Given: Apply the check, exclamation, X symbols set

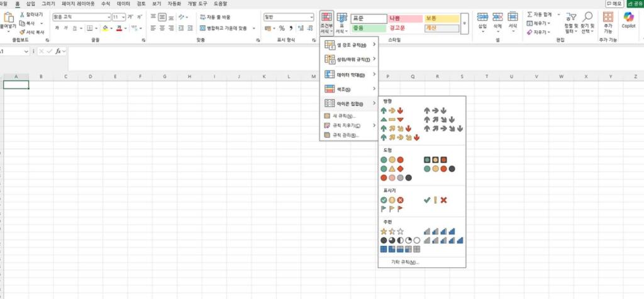Looking at the screenshot, I should (435, 200).
